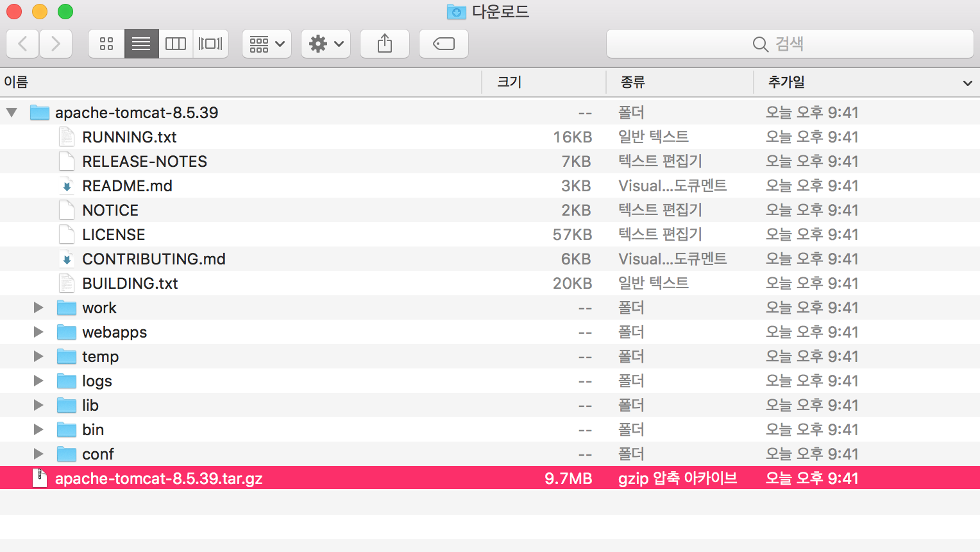Click the conf folder name

click(x=98, y=454)
